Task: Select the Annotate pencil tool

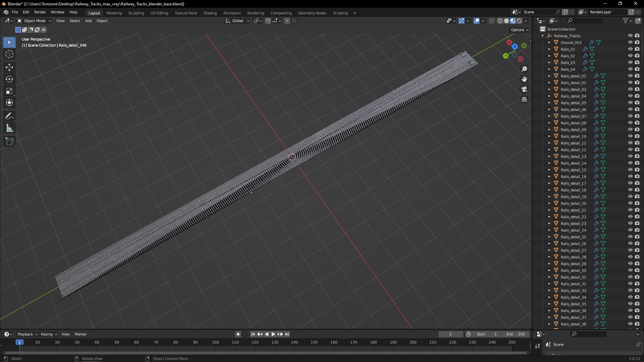Action: pyautogui.click(x=9, y=116)
